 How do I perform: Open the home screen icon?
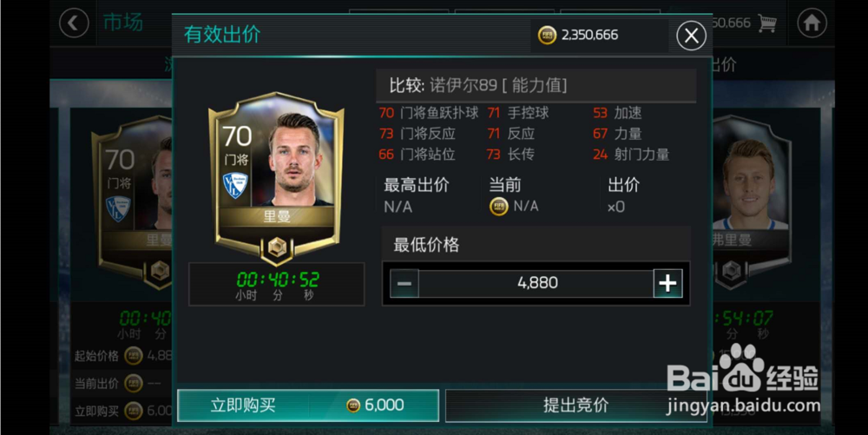tap(812, 23)
